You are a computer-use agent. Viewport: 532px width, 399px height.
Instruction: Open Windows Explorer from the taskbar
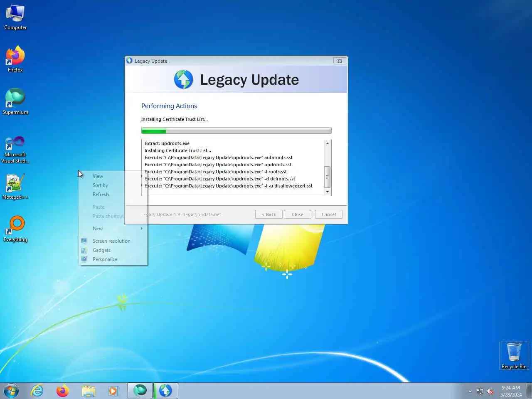(88, 391)
